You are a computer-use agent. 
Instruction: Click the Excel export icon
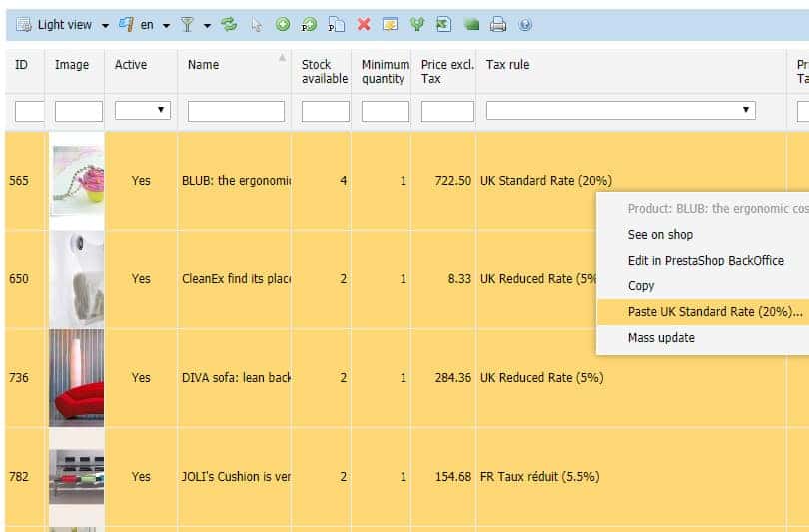[443, 25]
